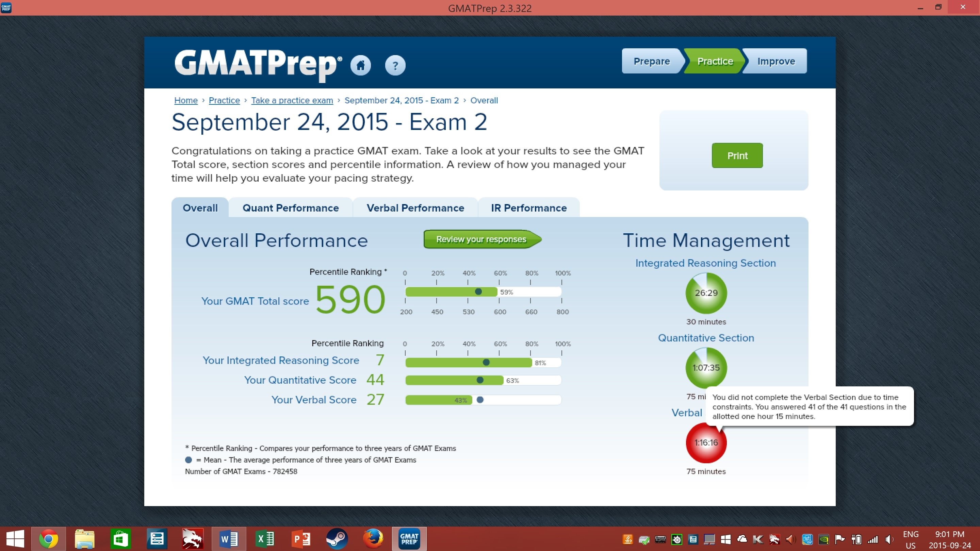Click the volume speaker tray icon
Screen dimensions: 980x551
889,539
